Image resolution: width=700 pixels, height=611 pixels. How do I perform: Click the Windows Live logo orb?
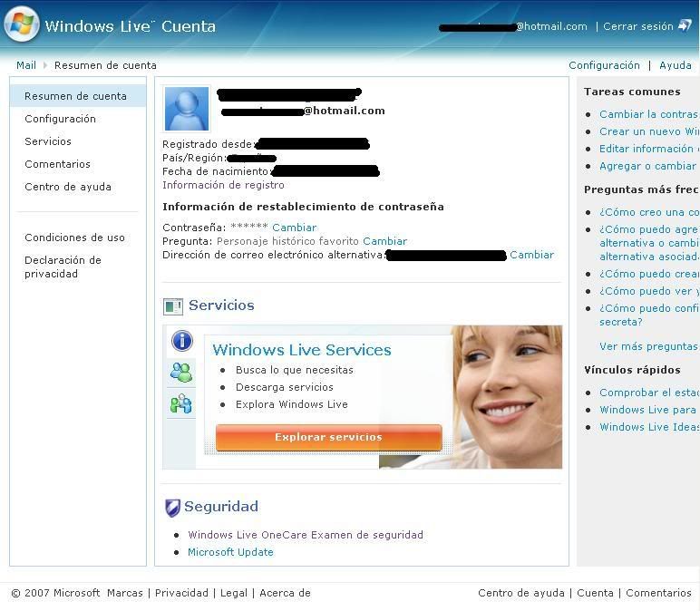22,24
